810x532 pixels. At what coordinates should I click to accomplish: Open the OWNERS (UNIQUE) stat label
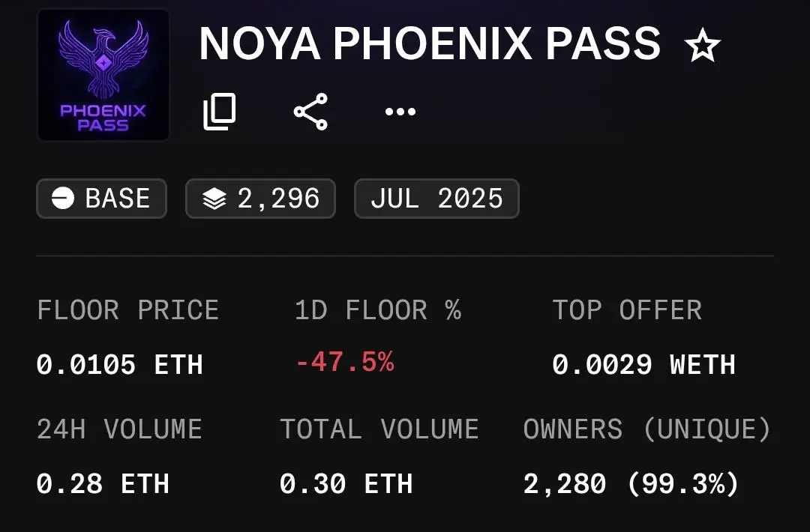(x=646, y=429)
